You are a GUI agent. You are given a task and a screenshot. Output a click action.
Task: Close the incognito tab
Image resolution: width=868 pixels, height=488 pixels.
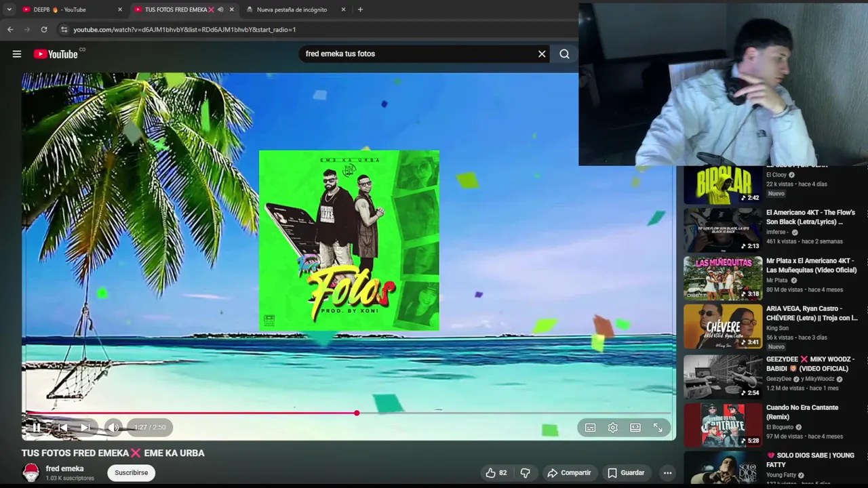343,9
